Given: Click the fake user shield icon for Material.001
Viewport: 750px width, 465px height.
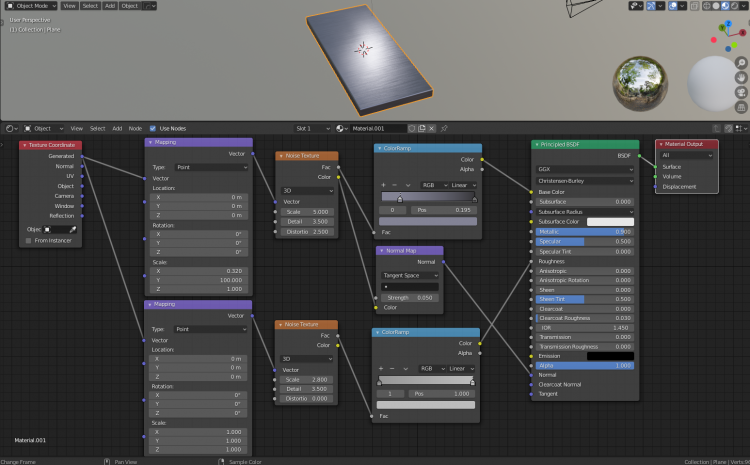Looking at the screenshot, I should click(x=413, y=128).
